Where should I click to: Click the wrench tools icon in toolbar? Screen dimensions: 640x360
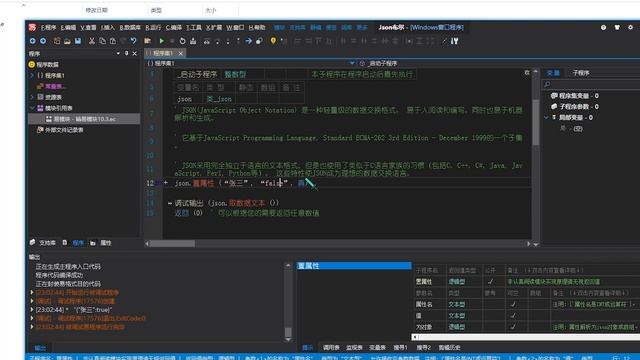(x=454, y=41)
